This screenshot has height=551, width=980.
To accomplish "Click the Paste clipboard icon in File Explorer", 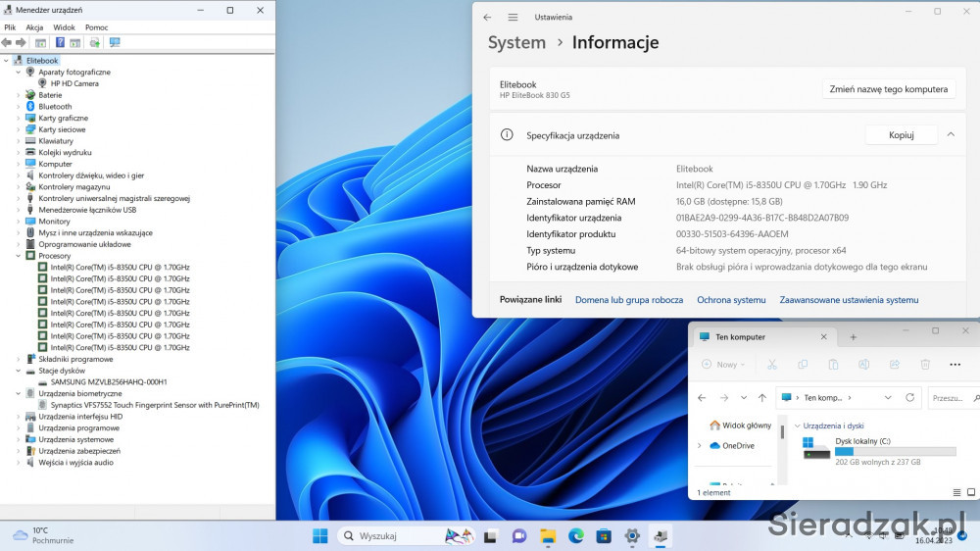I will (833, 364).
